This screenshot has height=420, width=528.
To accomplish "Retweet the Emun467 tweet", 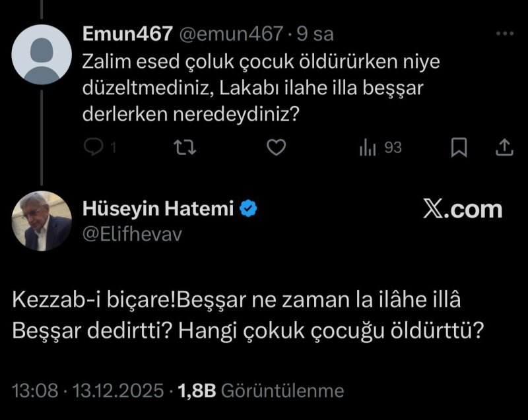I will coord(187,148).
